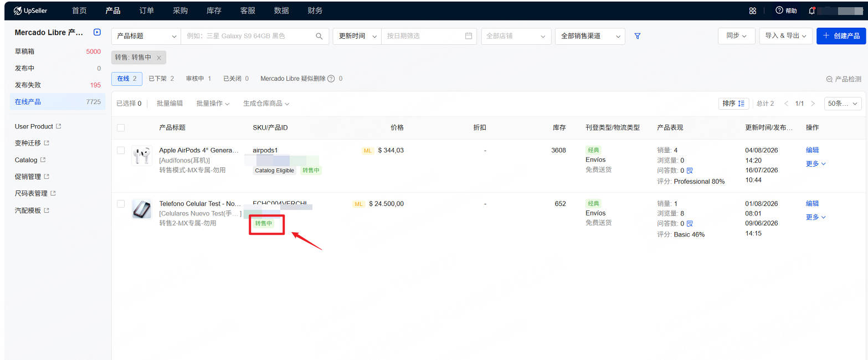The width and height of the screenshot is (868, 360).
Task: Open the 首页 menu
Action: tap(79, 11)
